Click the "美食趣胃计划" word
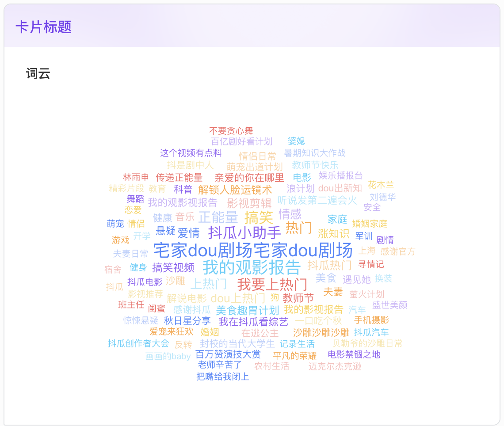 pos(248,311)
